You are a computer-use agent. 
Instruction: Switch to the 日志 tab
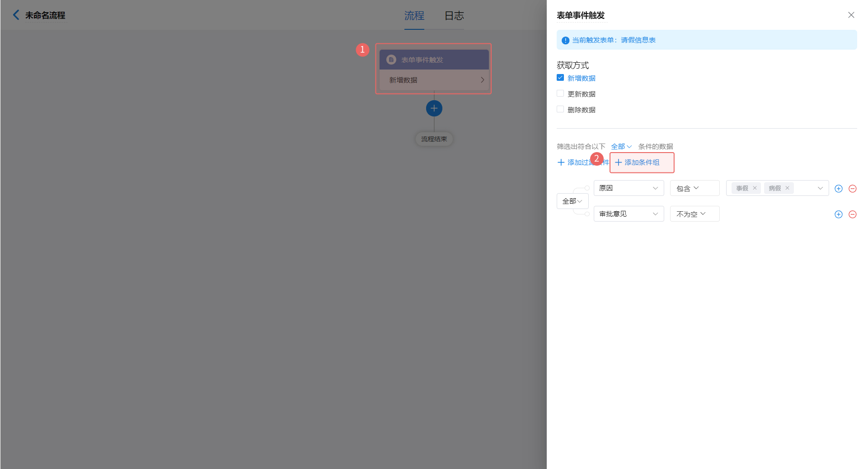pyautogui.click(x=454, y=16)
